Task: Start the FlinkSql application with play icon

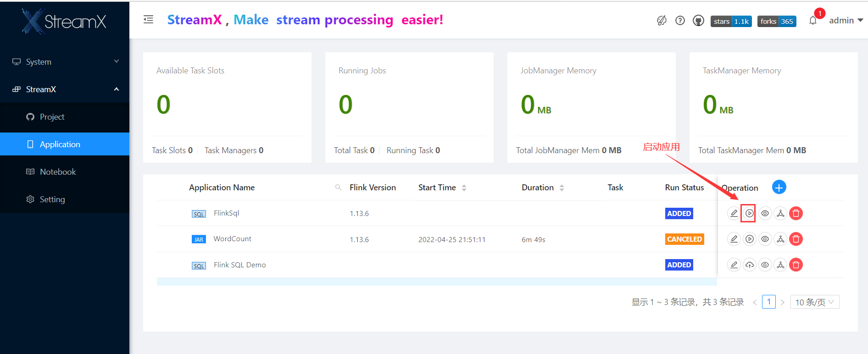Action: click(749, 213)
